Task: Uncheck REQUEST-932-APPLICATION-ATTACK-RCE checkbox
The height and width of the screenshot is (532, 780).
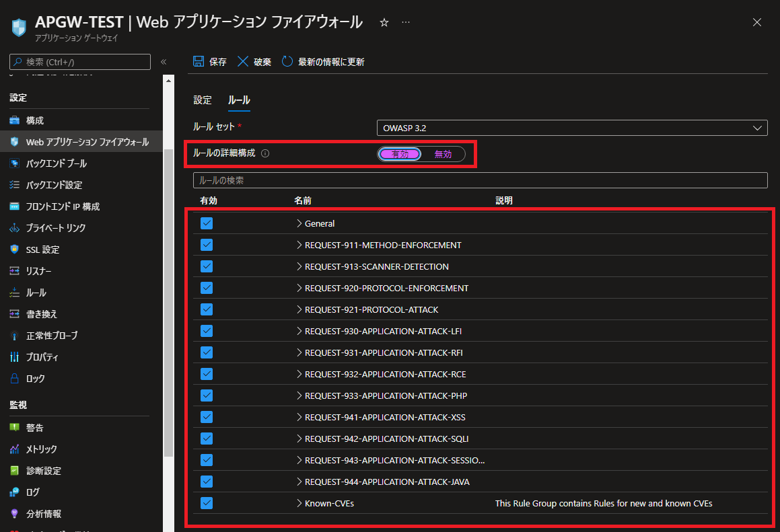Action: (x=207, y=374)
